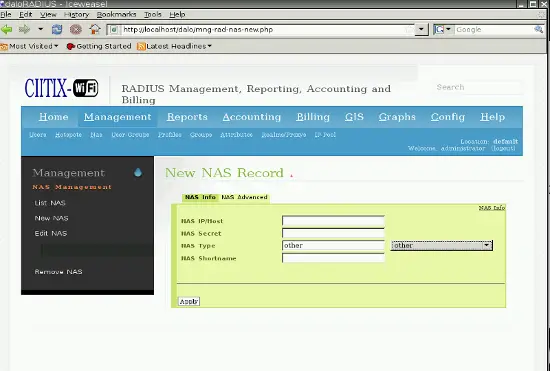Viewport: 550px width, 371px height.
Task: Click the NAS Type text field
Action: point(333,245)
